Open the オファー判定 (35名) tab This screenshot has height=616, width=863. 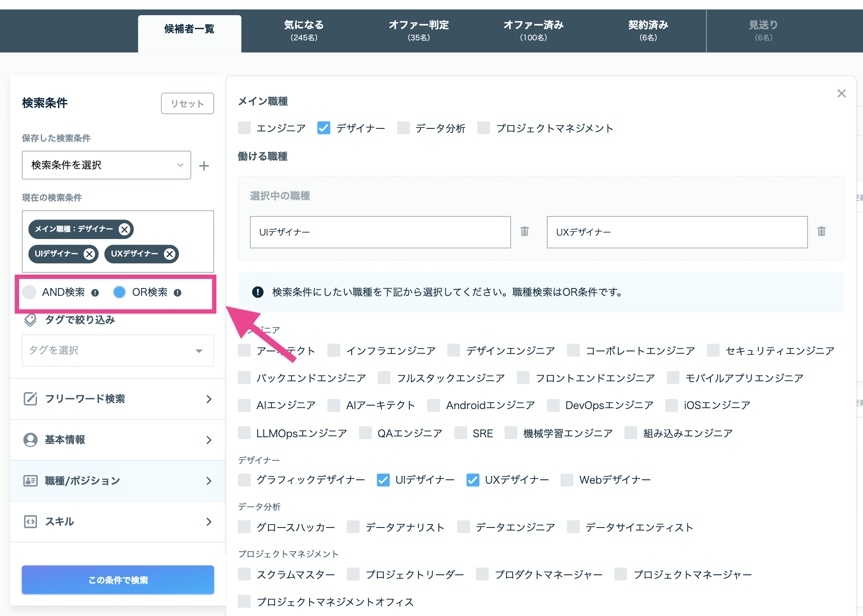[x=418, y=31]
